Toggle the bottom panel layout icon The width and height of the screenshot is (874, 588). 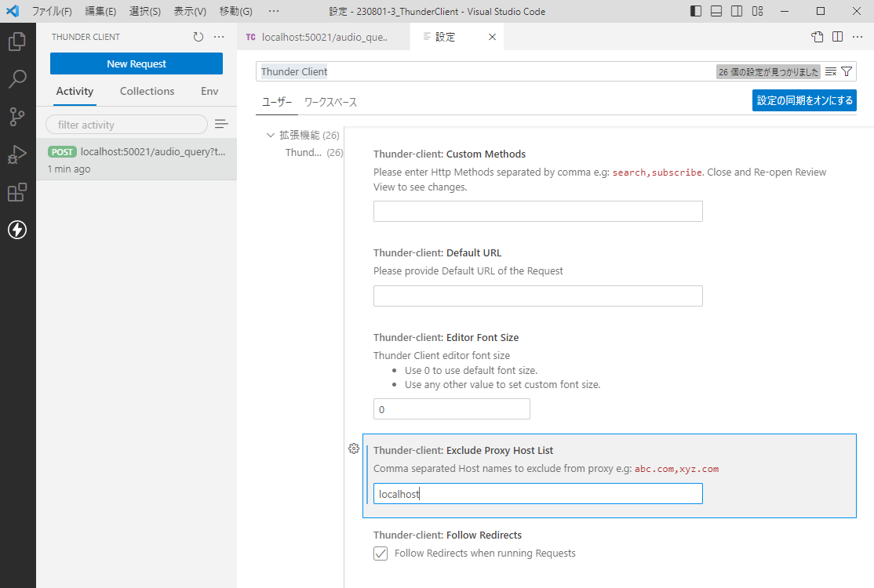coord(716,11)
